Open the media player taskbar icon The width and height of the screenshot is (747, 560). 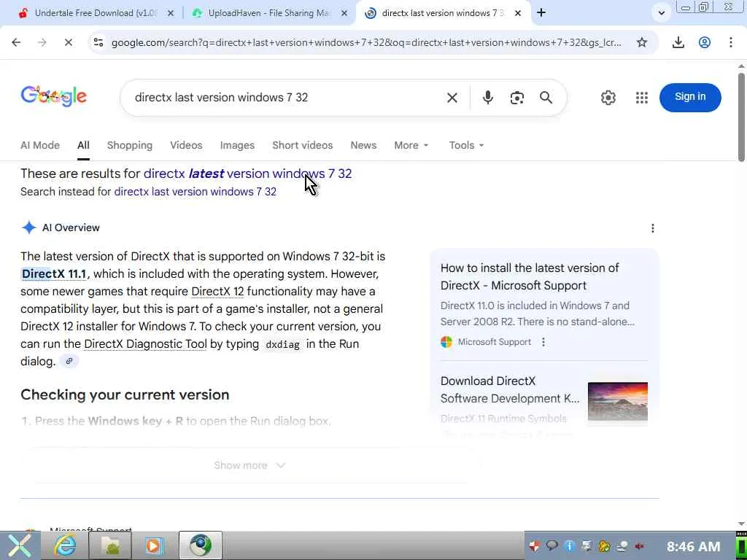pos(155,545)
